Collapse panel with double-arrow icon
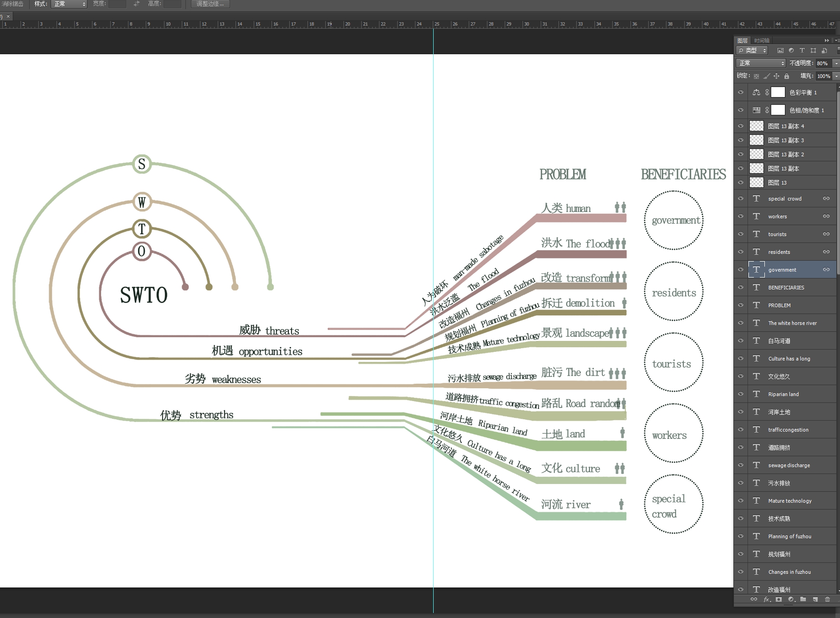840x618 pixels. (827, 41)
